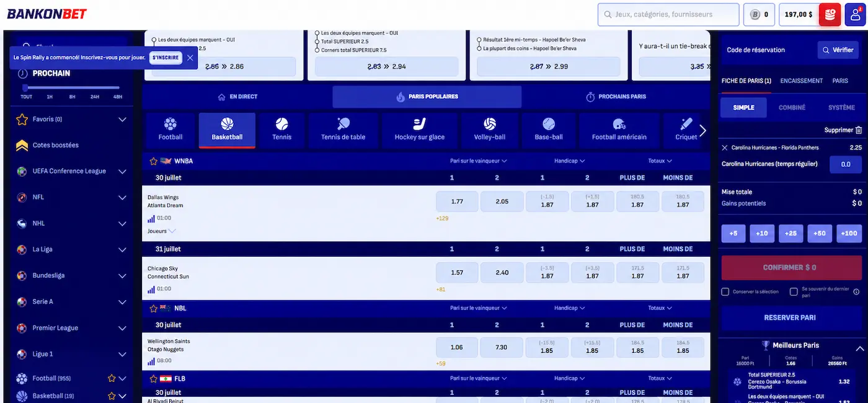
Task: Check Conserver la sélection
Action: 725,291
